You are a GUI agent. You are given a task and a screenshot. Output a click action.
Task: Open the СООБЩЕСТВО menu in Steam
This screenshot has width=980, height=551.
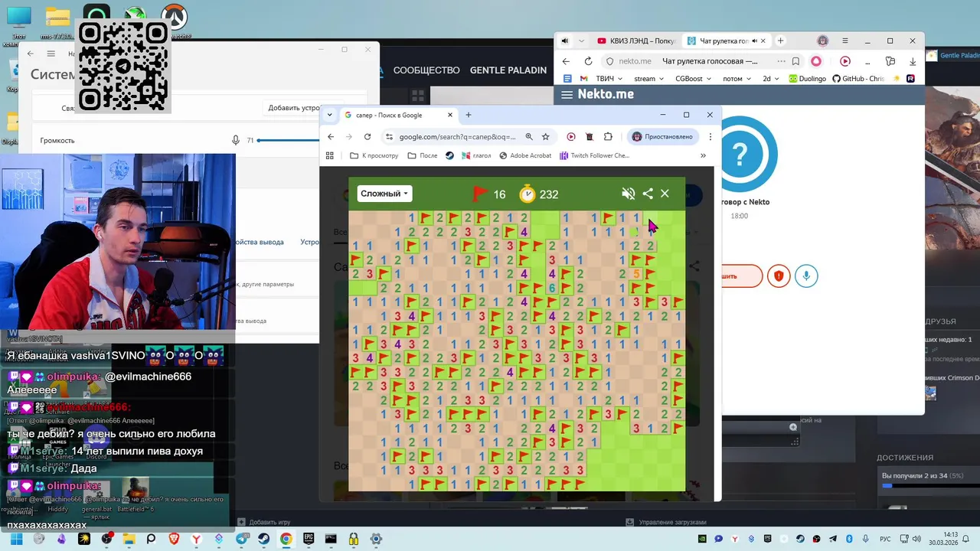click(x=426, y=70)
